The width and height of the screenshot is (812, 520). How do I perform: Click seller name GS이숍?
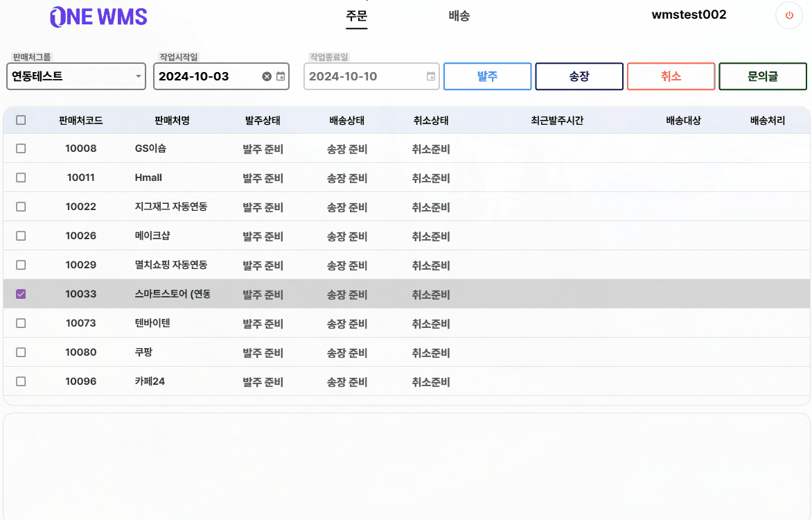click(151, 148)
